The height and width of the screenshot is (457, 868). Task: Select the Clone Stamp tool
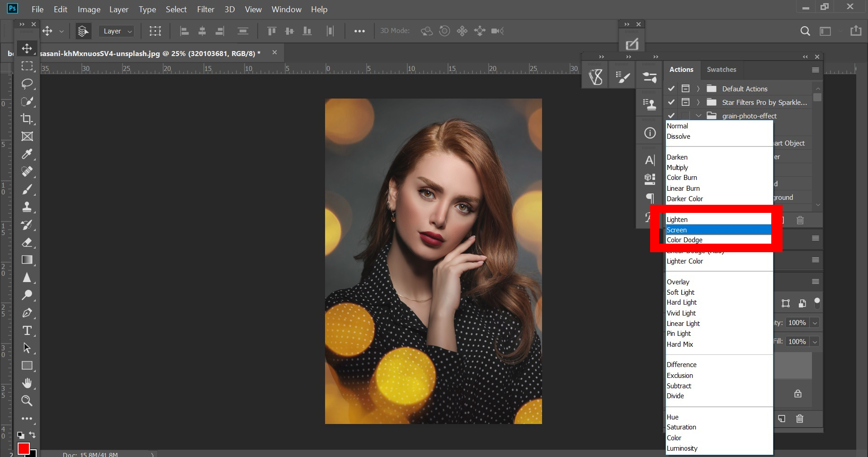[x=27, y=207]
